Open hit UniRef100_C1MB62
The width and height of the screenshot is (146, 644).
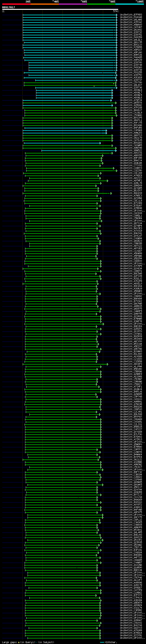pyautogui.click(x=131, y=593)
